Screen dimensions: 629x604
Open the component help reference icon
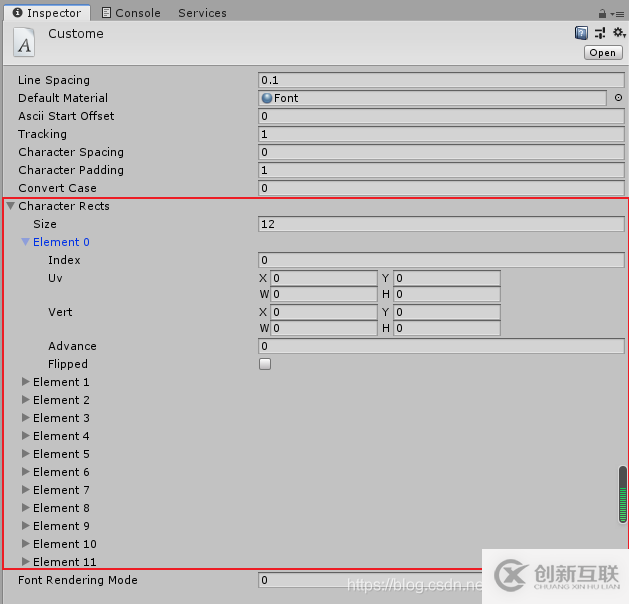581,33
